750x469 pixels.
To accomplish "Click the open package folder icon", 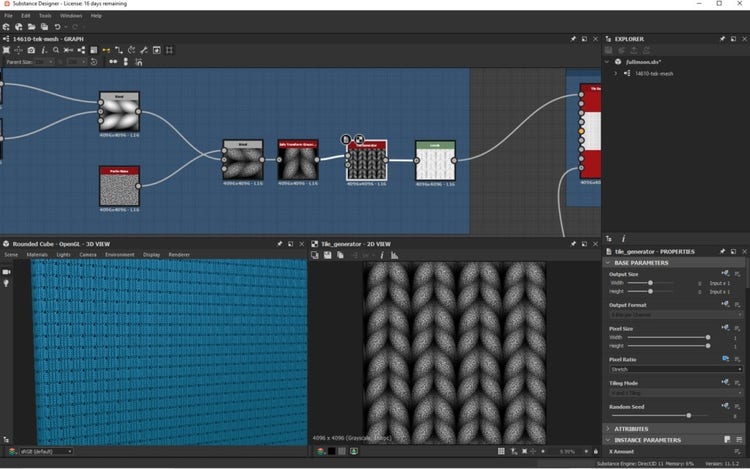I will point(32,27).
